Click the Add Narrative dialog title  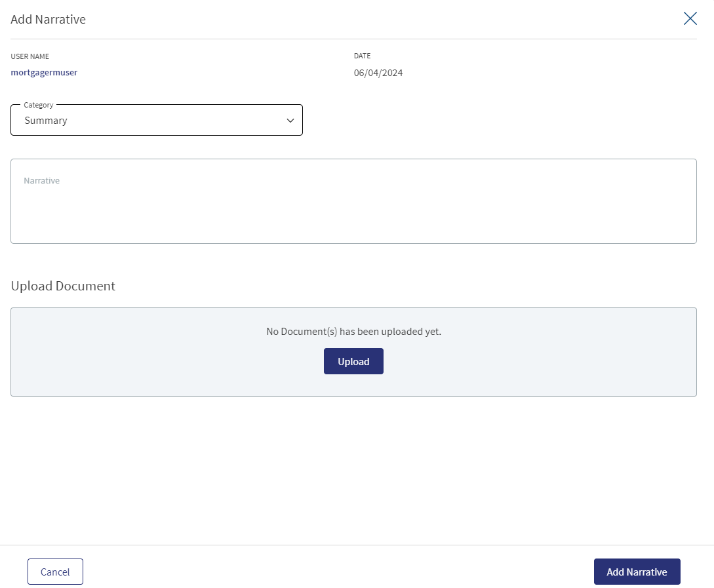click(49, 19)
